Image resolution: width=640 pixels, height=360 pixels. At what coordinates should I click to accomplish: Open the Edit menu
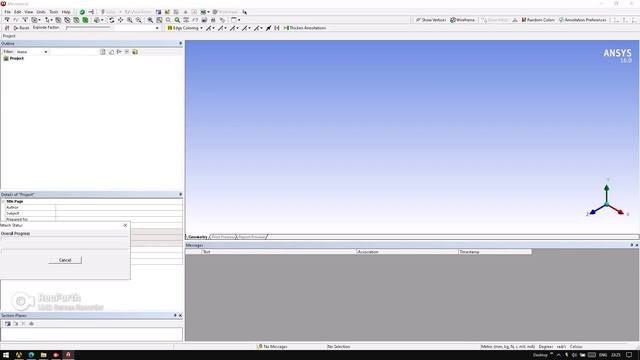pos(18,12)
